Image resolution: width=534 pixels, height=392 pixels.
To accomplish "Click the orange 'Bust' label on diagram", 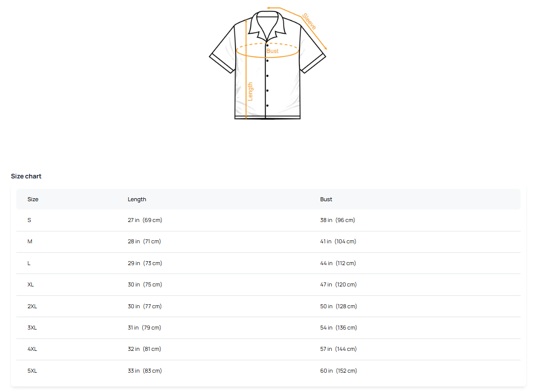I will [272, 51].
